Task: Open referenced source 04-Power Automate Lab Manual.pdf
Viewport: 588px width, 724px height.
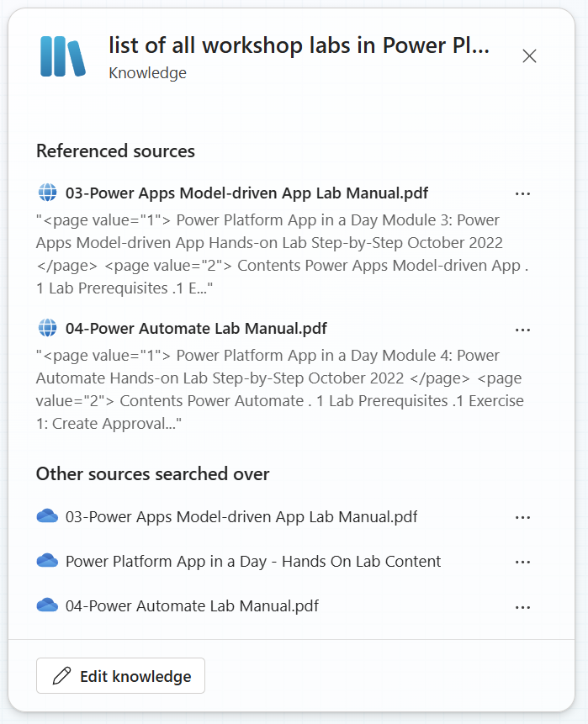Action: click(196, 328)
